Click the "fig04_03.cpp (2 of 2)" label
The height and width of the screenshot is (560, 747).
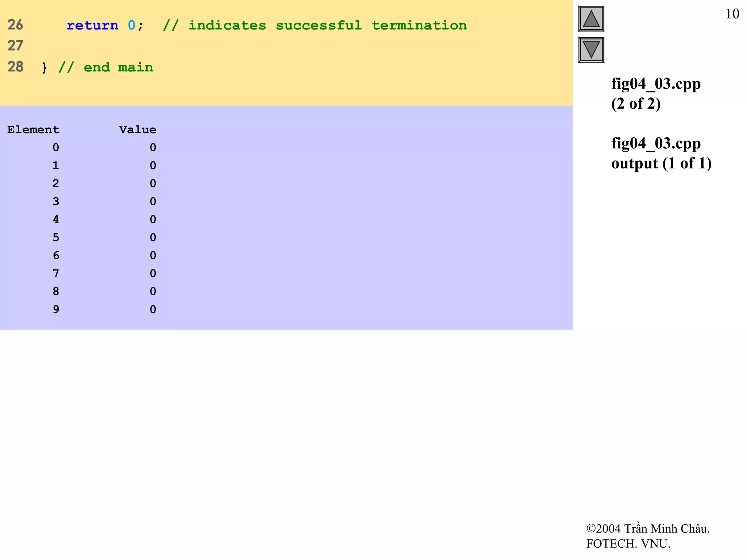click(x=656, y=94)
